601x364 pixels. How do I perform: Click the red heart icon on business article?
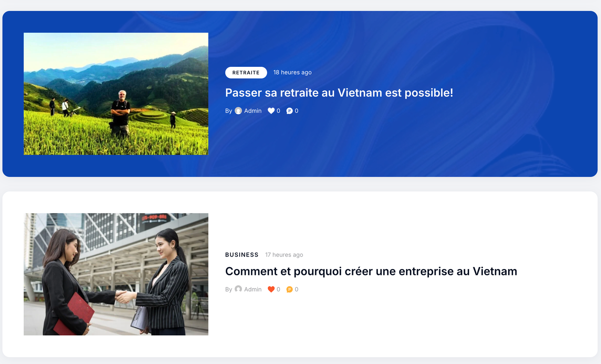pyautogui.click(x=271, y=289)
